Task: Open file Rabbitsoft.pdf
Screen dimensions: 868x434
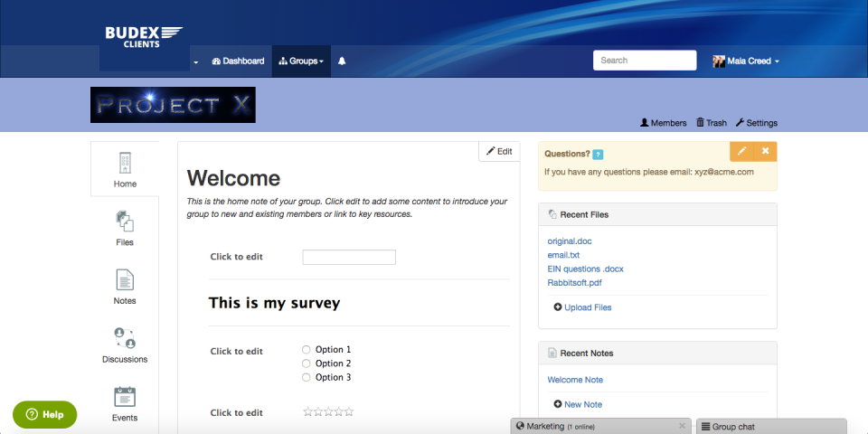Action: [x=575, y=283]
